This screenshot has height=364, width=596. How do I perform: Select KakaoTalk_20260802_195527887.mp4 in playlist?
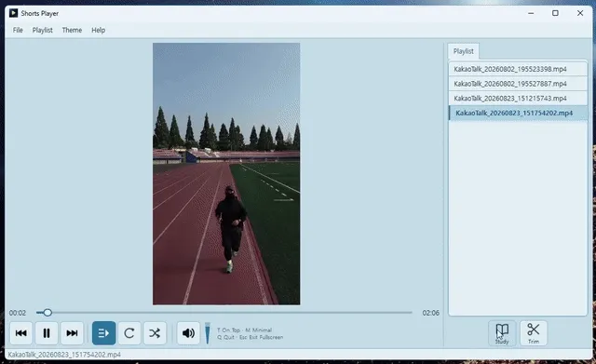(x=518, y=84)
